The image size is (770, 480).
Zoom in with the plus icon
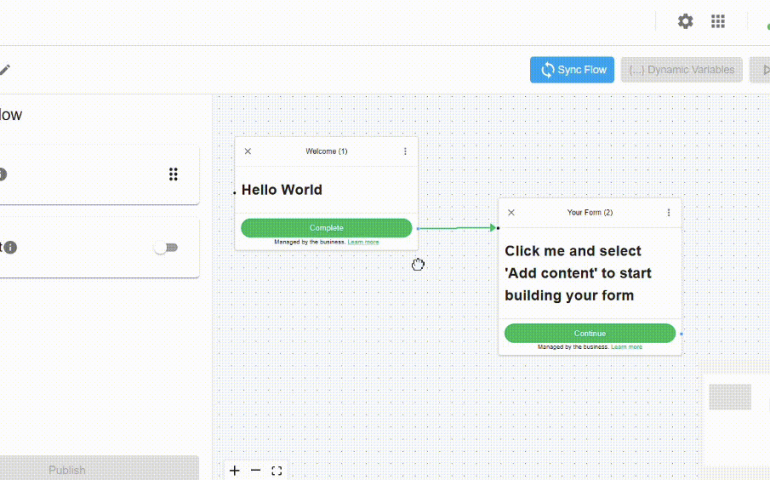234,470
